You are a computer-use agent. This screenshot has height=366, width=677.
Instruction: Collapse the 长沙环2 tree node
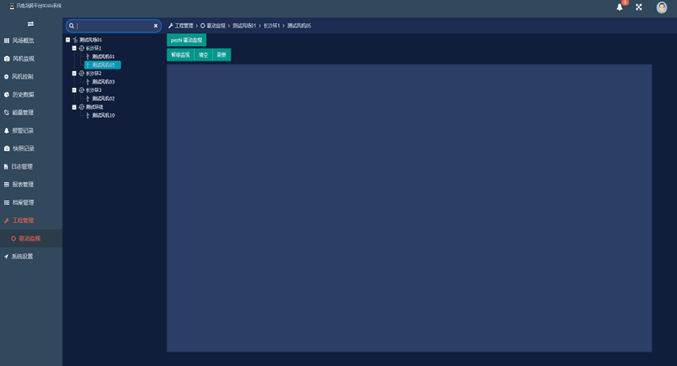coord(74,73)
